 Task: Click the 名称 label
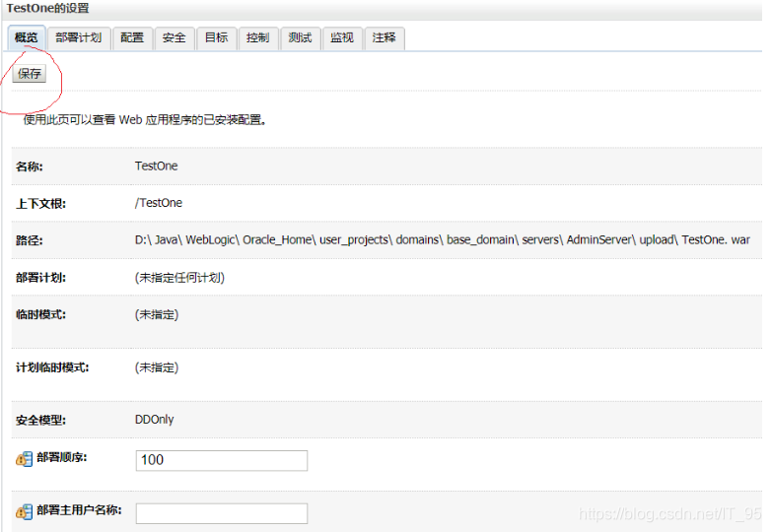(x=29, y=166)
